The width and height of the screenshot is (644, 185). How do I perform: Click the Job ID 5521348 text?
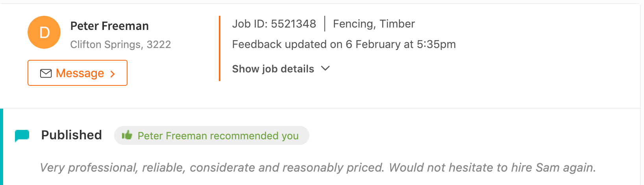click(x=274, y=24)
